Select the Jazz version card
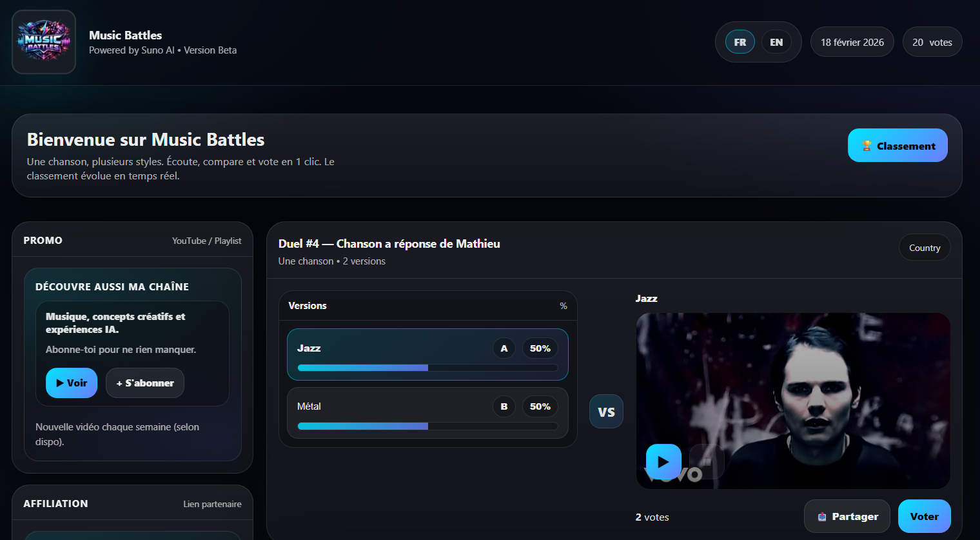Viewport: 980px width, 540px height. 427,354
